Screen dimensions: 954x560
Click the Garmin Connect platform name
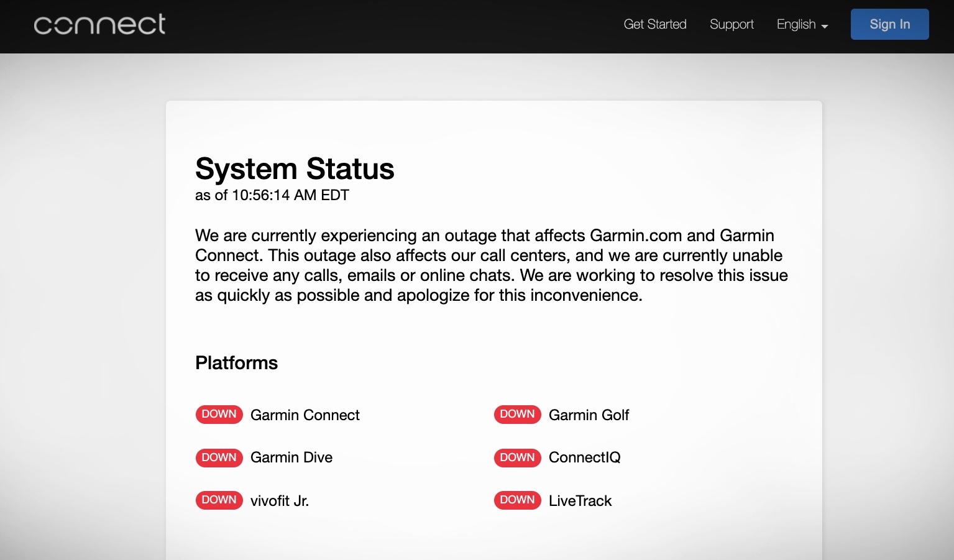pos(305,415)
